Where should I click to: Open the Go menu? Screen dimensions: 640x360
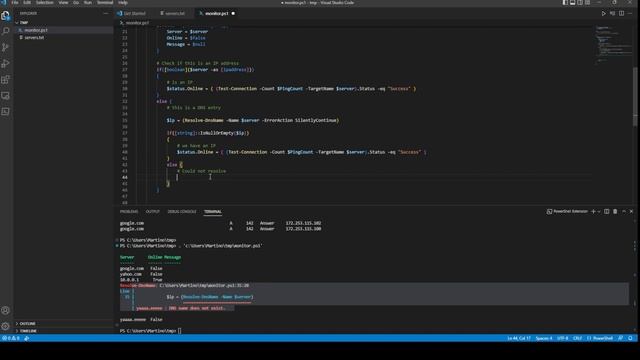point(76,2)
